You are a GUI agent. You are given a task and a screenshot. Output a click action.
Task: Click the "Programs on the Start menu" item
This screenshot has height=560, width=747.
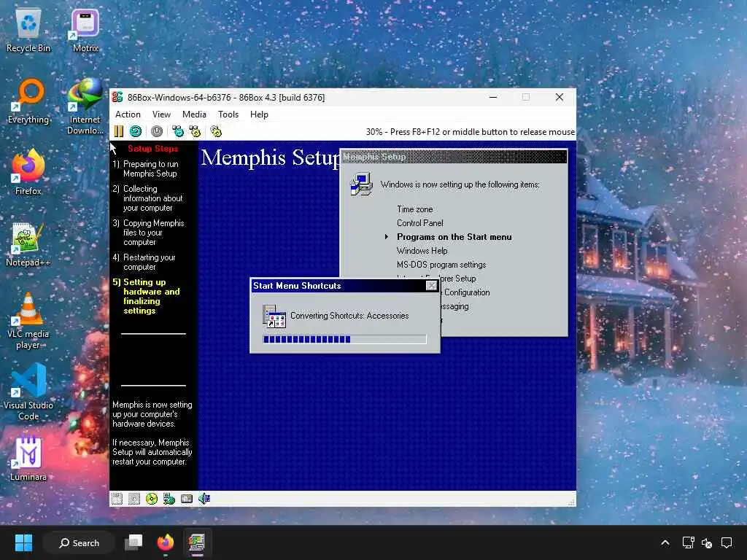pyautogui.click(x=454, y=237)
